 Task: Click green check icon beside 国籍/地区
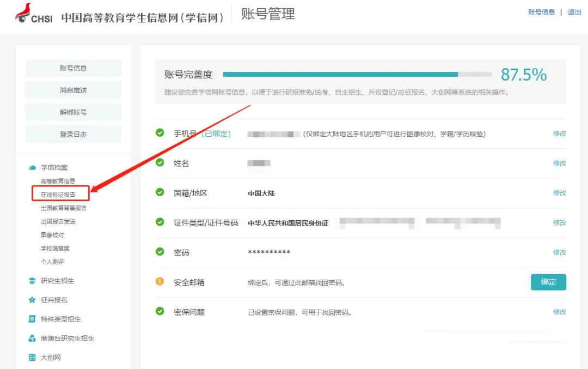[x=160, y=192]
